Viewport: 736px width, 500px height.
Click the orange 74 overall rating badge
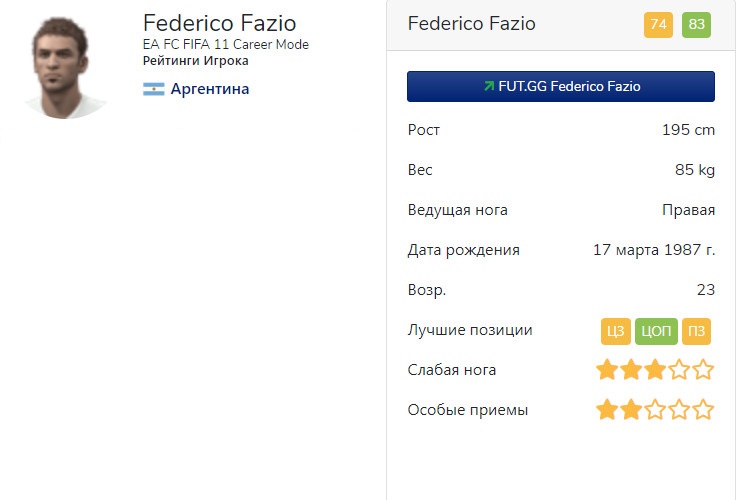tap(659, 25)
